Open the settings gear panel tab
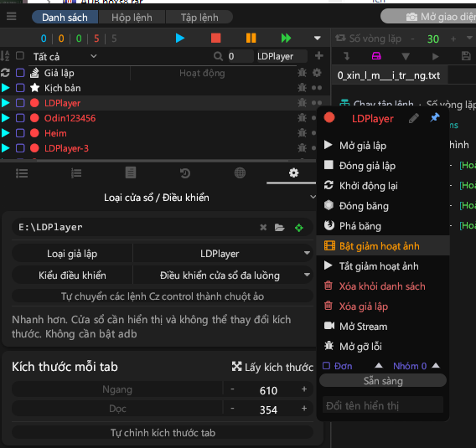This screenshot has width=476, height=448. 293,173
